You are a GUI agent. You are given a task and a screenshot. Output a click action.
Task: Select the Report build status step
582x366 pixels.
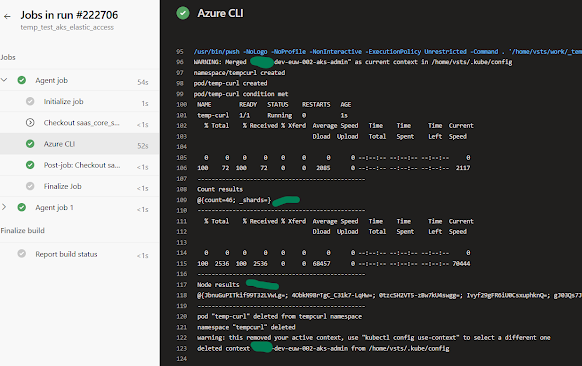[80, 254]
